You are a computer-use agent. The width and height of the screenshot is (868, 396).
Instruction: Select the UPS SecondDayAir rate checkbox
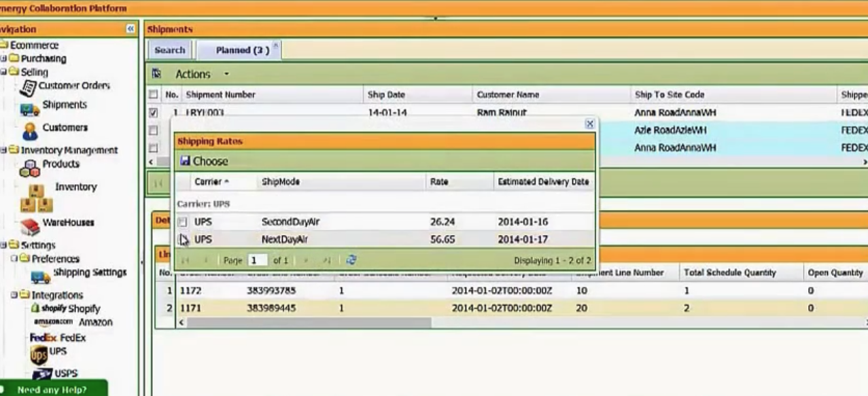182,221
